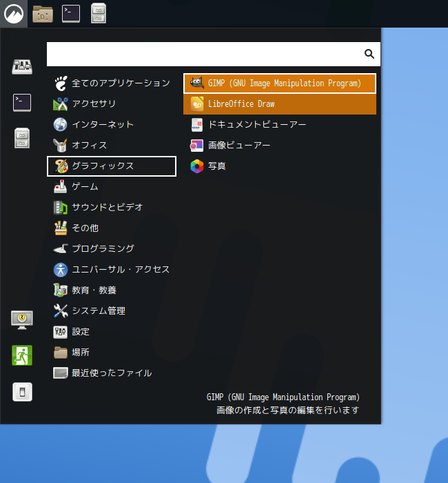Viewport: 448px width, 483px height.
Task: Open ユニバーサル・アクセス category
Action: click(x=112, y=270)
